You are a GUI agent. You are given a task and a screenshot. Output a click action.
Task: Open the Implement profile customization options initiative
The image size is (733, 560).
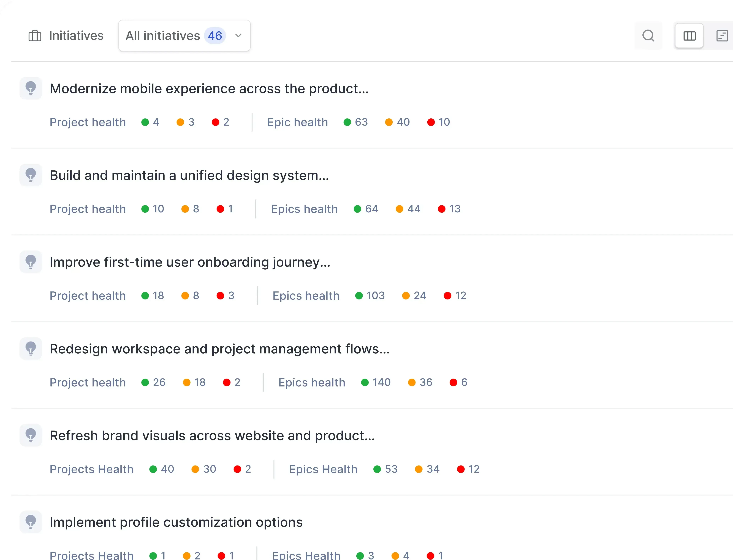[x=176, y=522]
